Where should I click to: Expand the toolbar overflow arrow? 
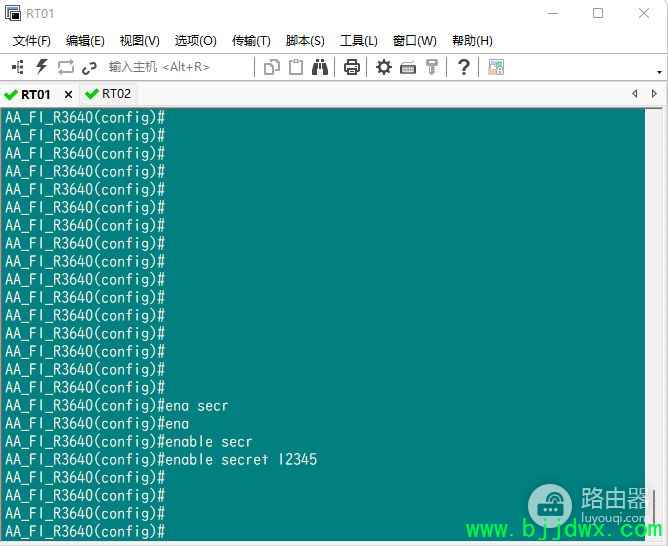click(659, 72)
